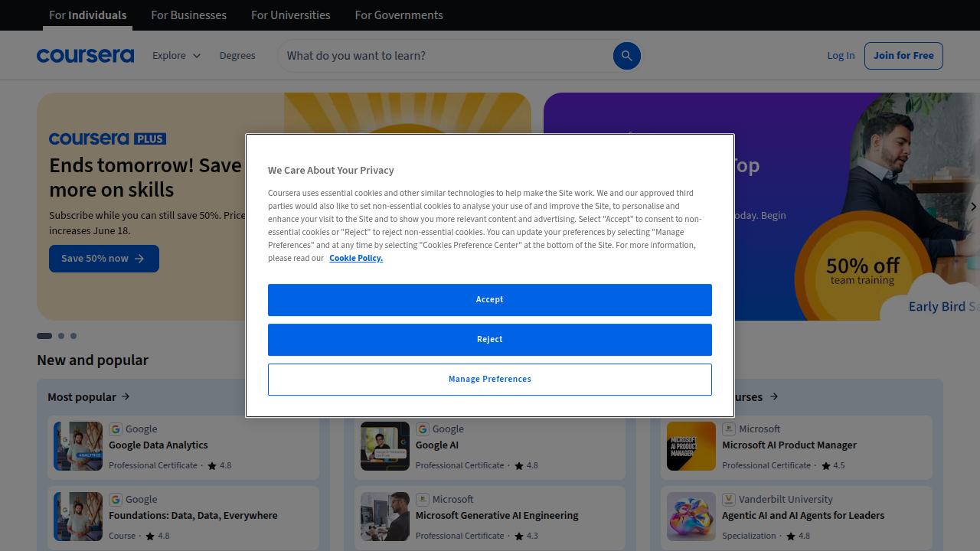
Task: Click the Google AI thumbnail image
Action: [385, 446]
